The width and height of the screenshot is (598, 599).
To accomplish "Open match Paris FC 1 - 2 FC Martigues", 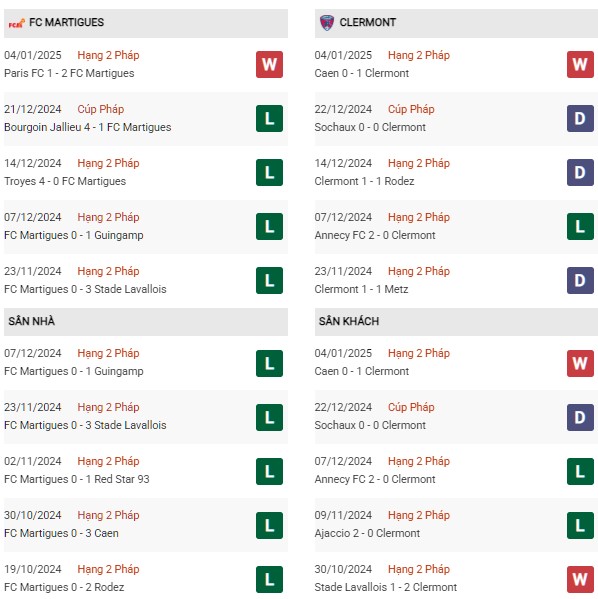I will click(x=69, y=73).
